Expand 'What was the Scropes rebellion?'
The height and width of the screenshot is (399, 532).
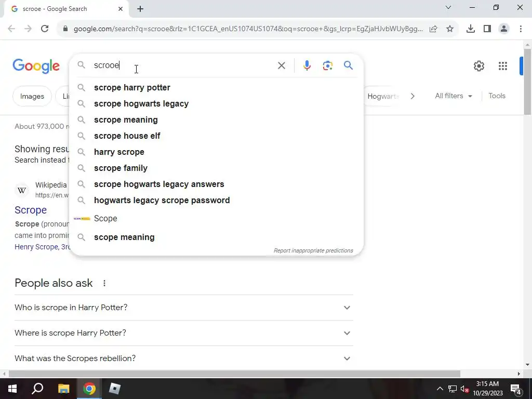(x=183, y=358)
